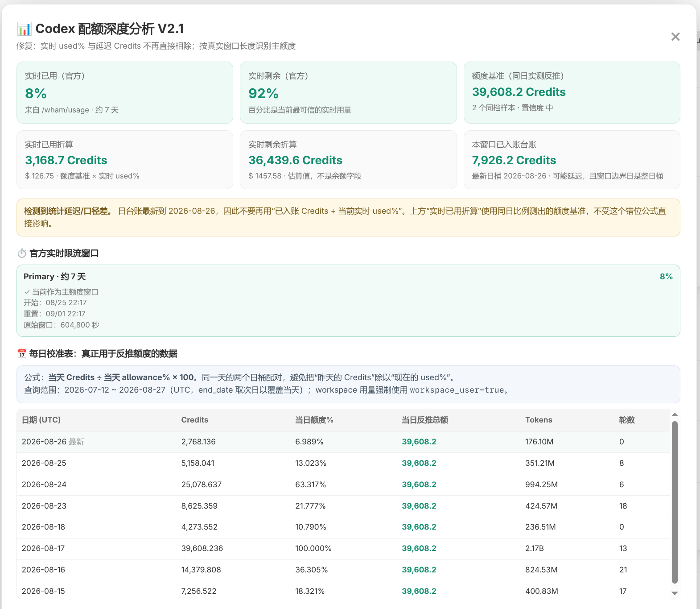Click the date cell 2026-08-25
The height and width of the screenshot is (609, 700).
[x=44, y=463]
